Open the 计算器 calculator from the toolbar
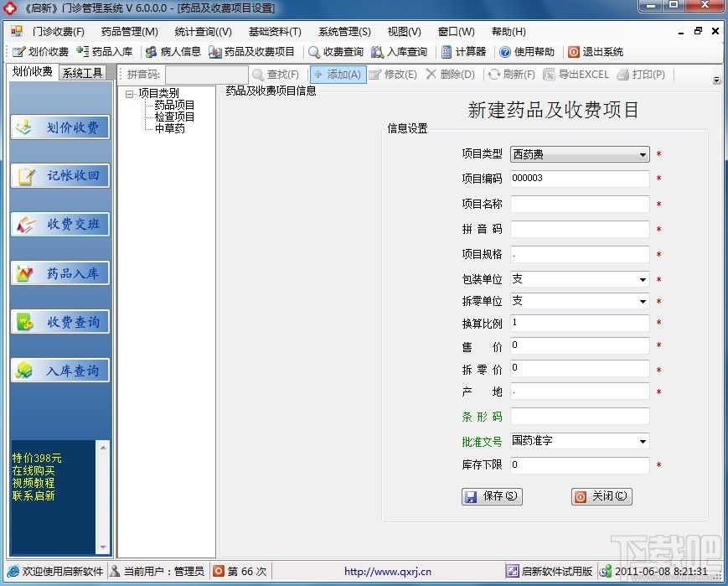This screenshot has height=586, width=728. point(463,51)
